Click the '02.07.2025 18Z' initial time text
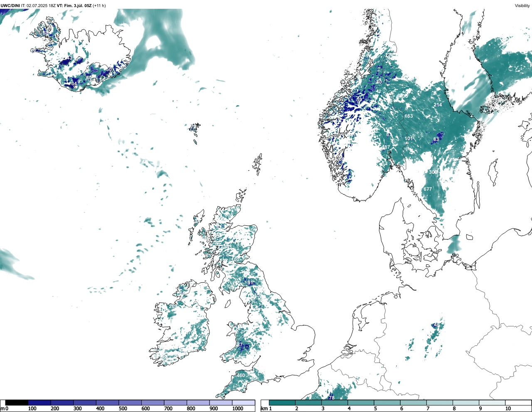The height and width of the screenshot is (412, 532). 41,5
